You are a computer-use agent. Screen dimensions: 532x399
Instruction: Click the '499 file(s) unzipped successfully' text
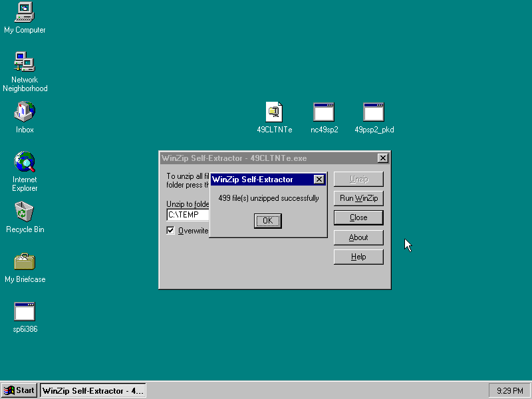click(x=269, y=198)
